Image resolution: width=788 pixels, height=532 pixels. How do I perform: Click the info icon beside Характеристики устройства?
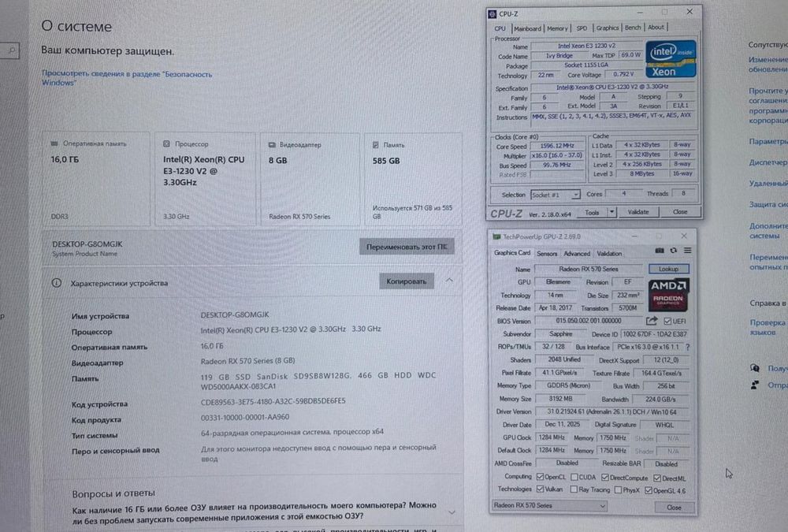pos(57,283)
